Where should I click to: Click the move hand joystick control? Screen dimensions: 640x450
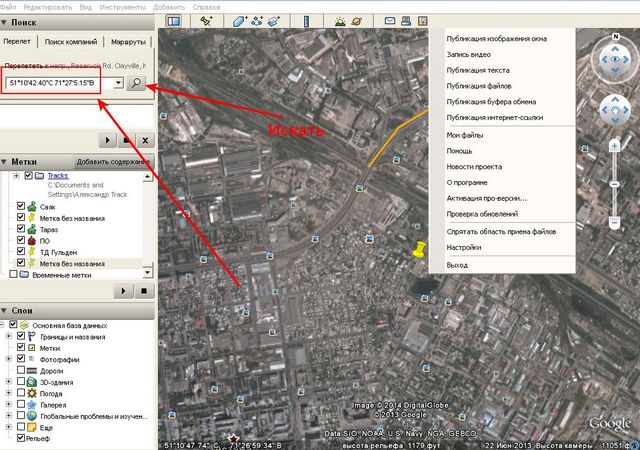pos(615,110)
